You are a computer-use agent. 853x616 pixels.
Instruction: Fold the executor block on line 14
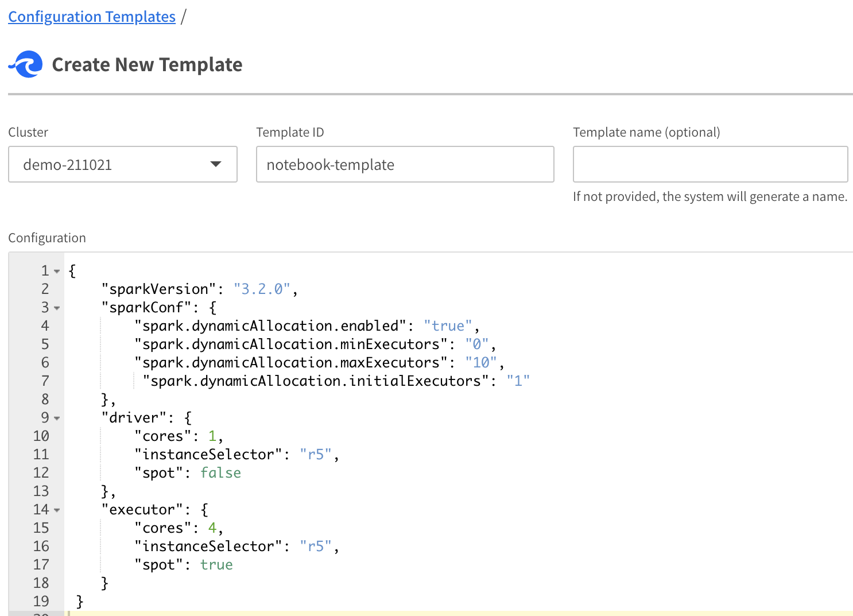point(57,510)
